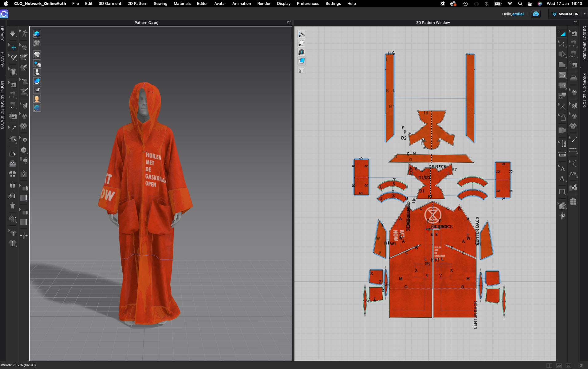
Task: Expand the PROPERTY EDITOR panel
Action: tap(584, 90)
